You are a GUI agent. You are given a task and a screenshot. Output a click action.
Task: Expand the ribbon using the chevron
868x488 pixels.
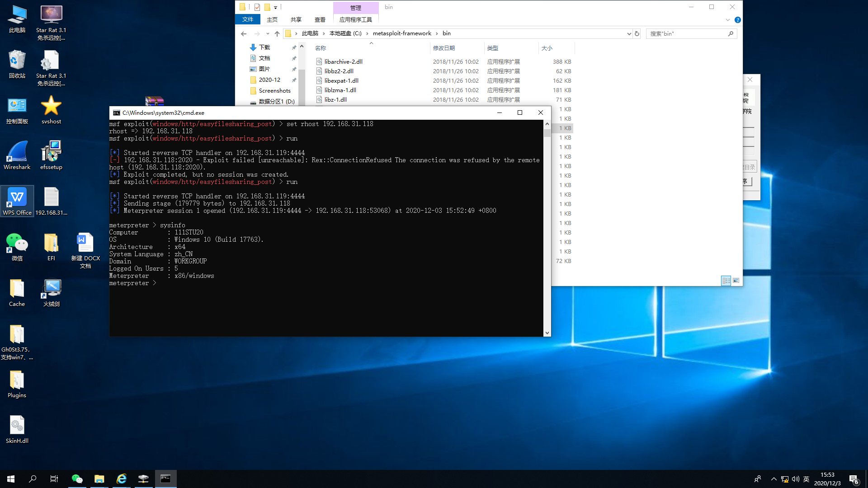pos(727,20)
